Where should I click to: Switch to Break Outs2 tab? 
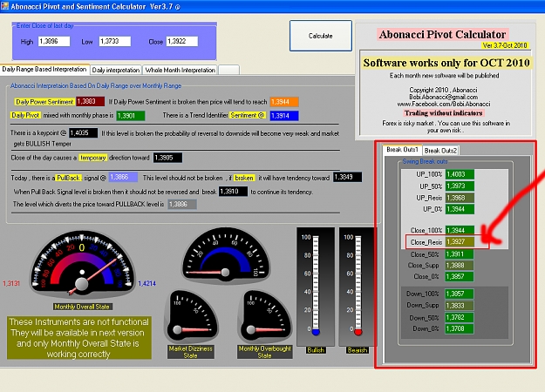(440, 151)
